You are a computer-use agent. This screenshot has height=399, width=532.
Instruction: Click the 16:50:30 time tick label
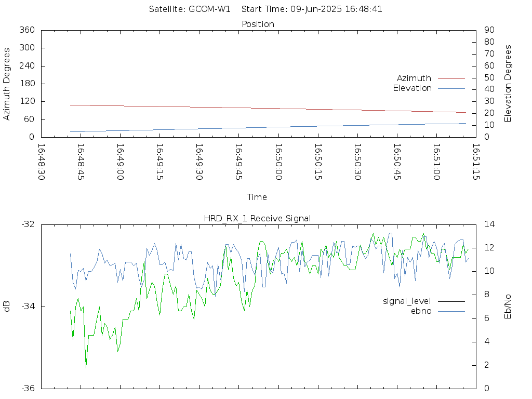click(x=357, y=162)
